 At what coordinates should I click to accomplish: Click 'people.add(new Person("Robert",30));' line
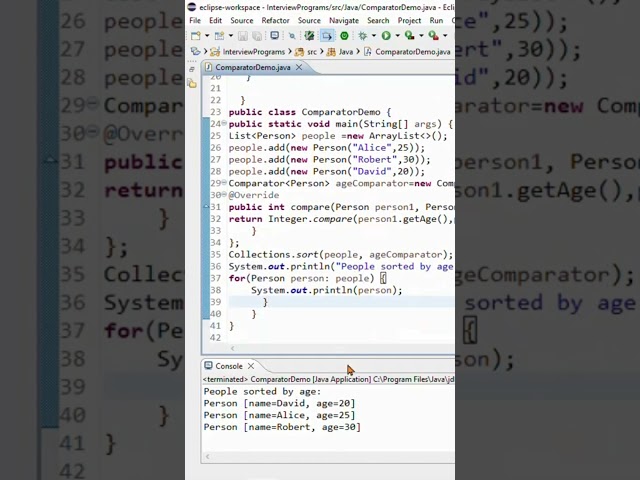tap(329, 159)
